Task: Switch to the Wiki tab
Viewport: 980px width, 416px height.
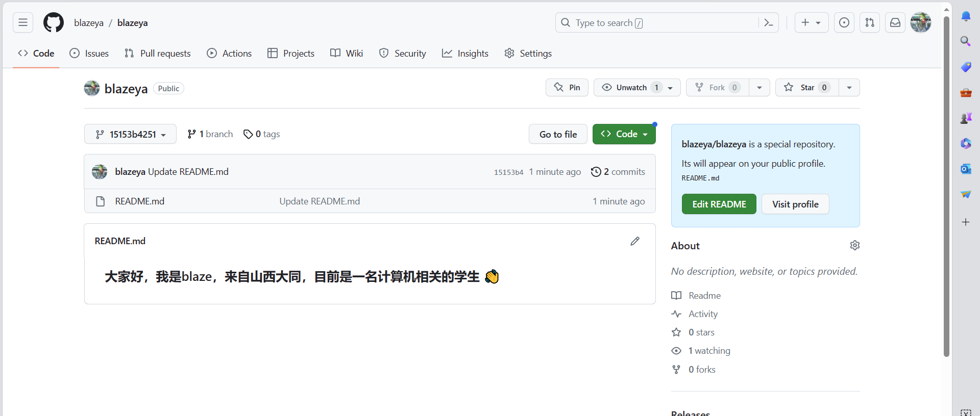Action: 347,54
